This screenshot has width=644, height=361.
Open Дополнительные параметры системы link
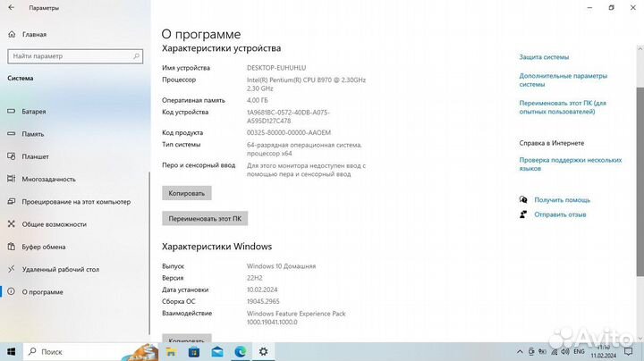[563, 80]
